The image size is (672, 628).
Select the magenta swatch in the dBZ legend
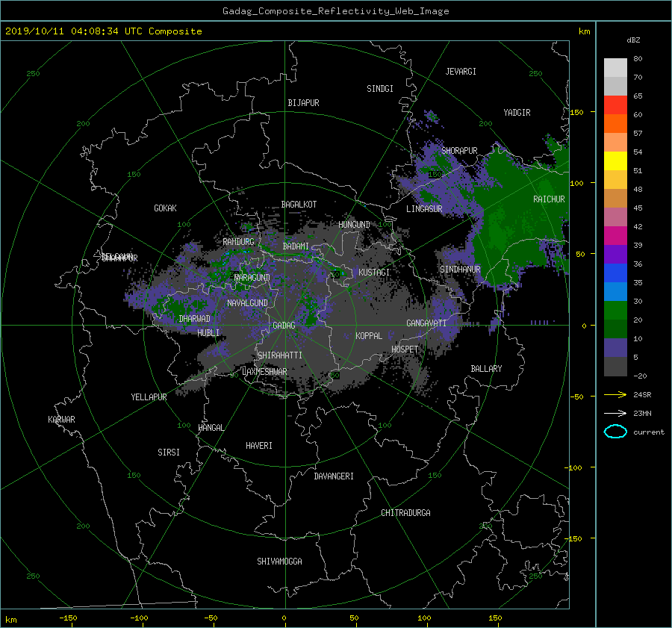coord(615,236)
